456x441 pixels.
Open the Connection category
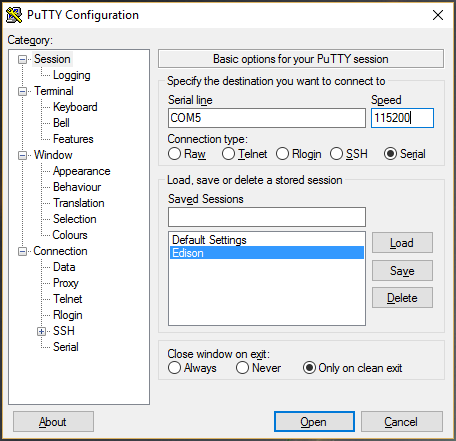click(60, 251)
